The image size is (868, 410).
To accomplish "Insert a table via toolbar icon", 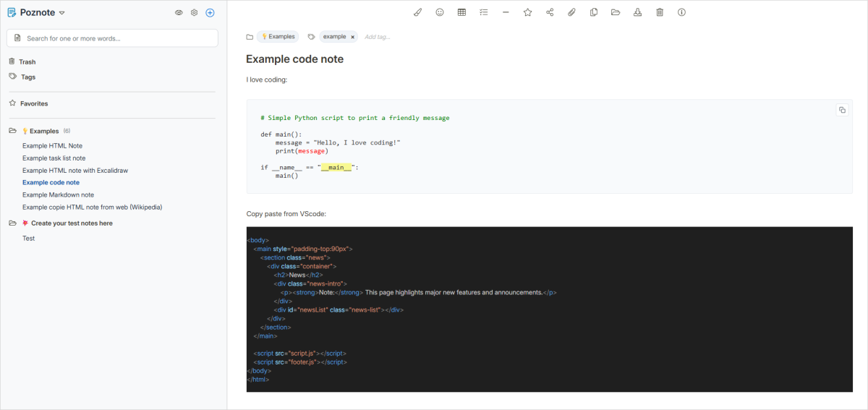I will pos(461,12).
